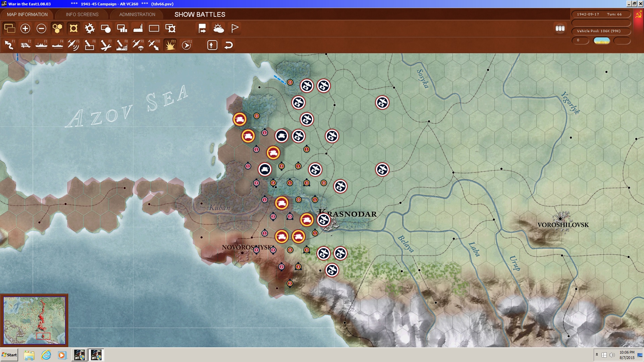Click the three-counters icon at toolbar right
This screenshot has height=362, width=644.
coord(560,28)
